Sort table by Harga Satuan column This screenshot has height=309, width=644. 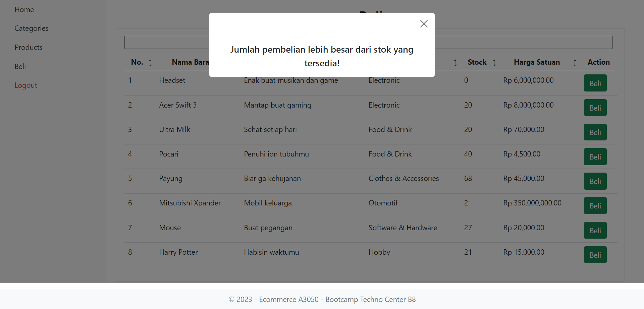[575, 63]
